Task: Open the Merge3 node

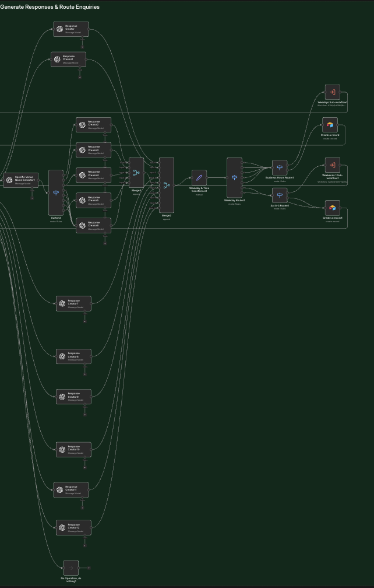Action: (x=136, y=173)
